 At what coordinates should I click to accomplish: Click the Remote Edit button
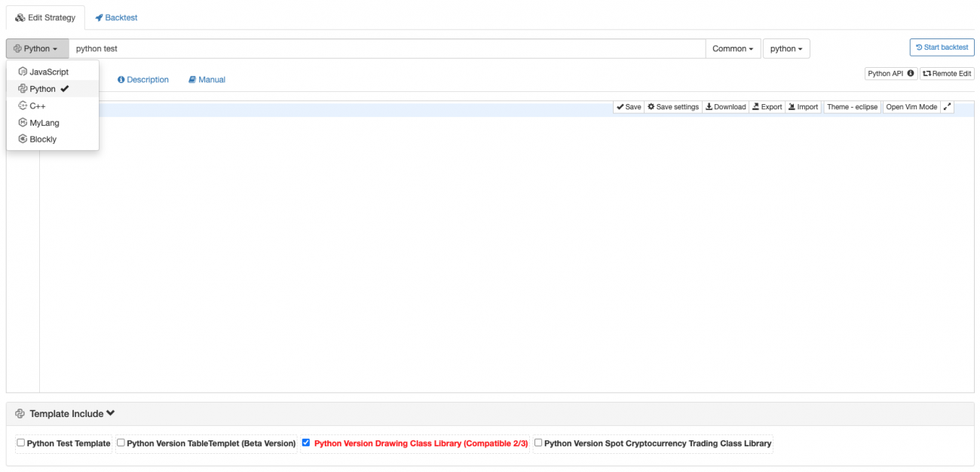[947, 74]
